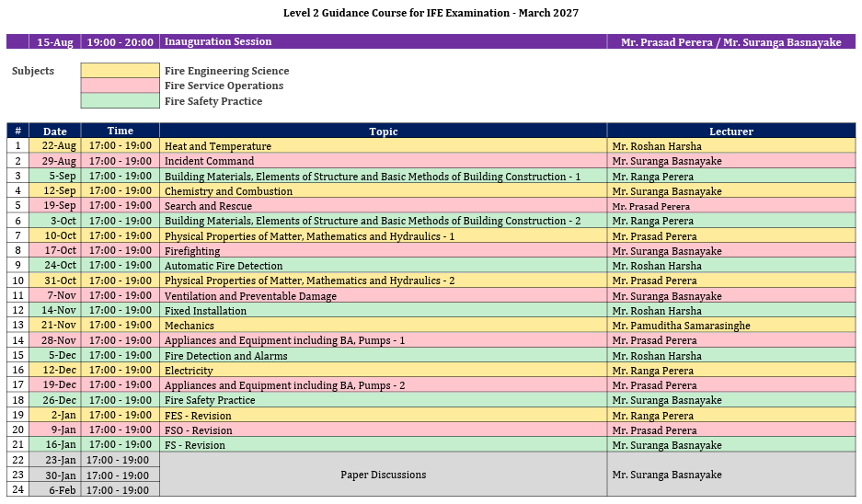Click the pink Fire Service Operations swatch
Image resolution: width=862 pixels, height=504 pixels.
(x=120, y=86)
